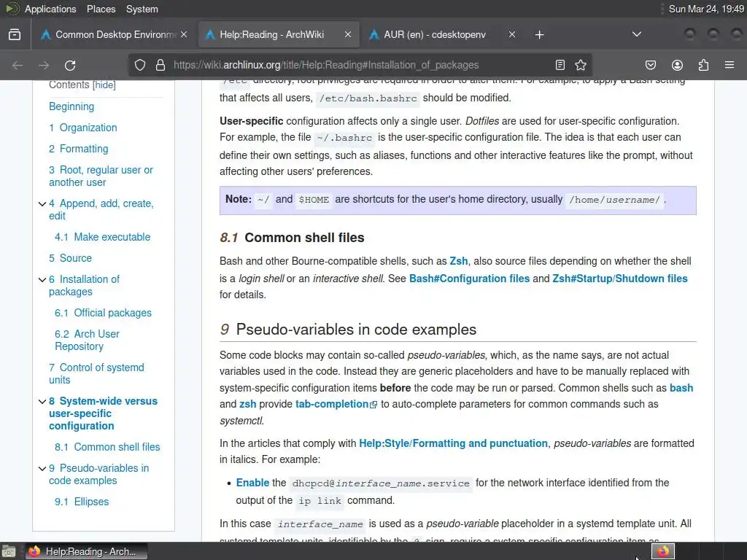The width and height of the screenshot is (747, 560).
Task: Collapse section 4 Append, add, create, edit
Action: tap(42, 204)
